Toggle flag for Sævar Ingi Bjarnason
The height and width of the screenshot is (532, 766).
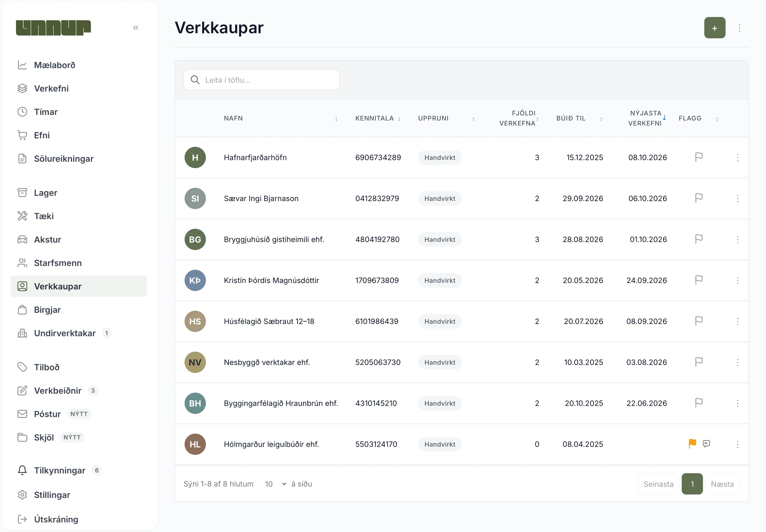pos(699,198)
